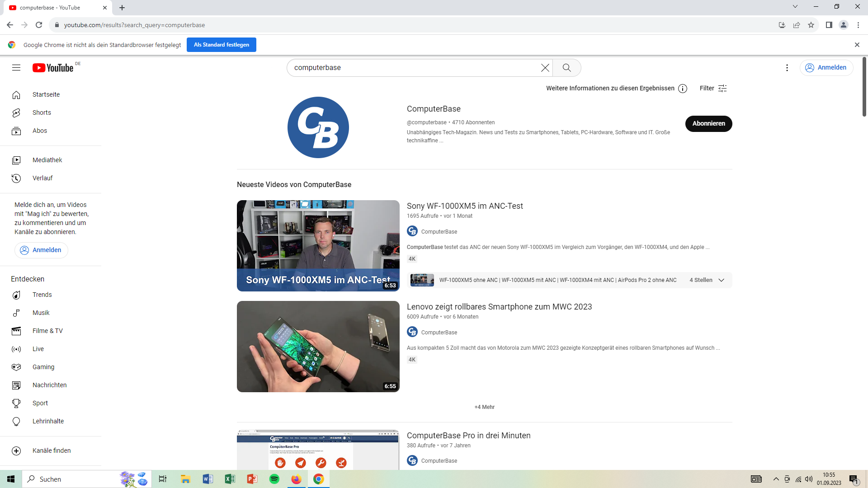
Task: Click the computerbase search input field
Action: click(x=411, y=68)
